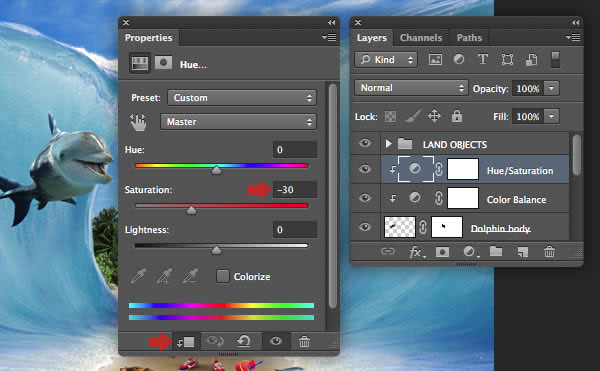Viewport: 600px width, 371px height.
Task: Create a new layer icon
Action: 523,252
